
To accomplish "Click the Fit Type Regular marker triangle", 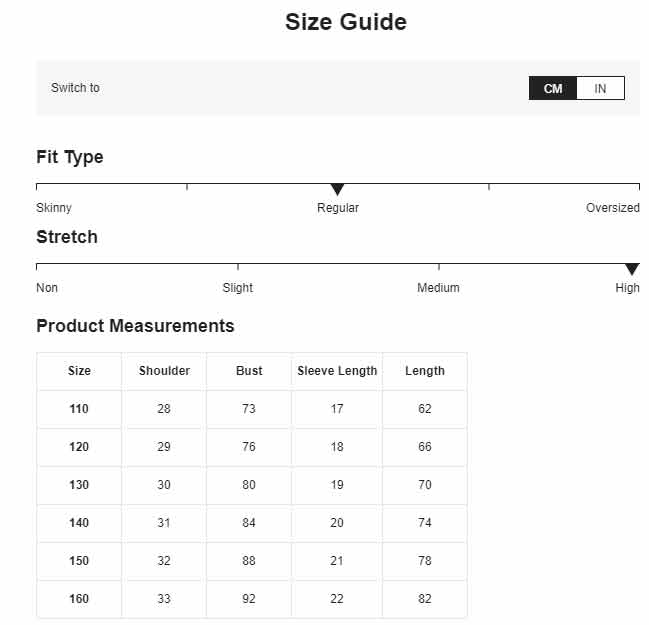I will 337,190.
